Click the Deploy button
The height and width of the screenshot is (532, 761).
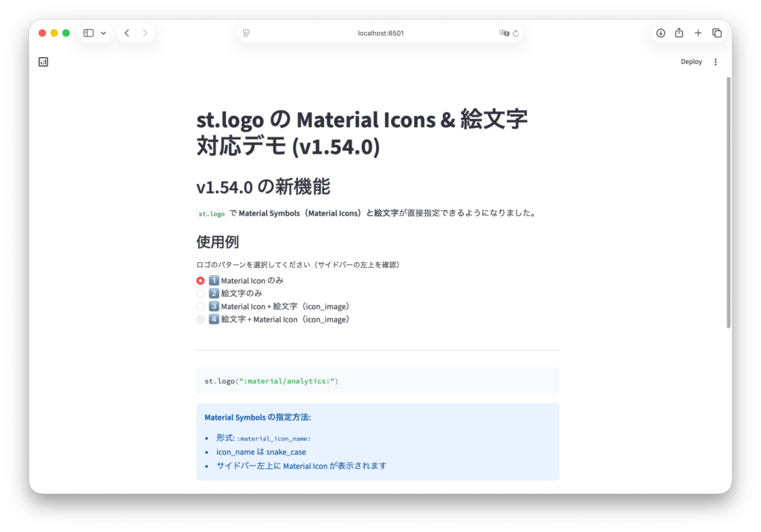tap(691, 62)
